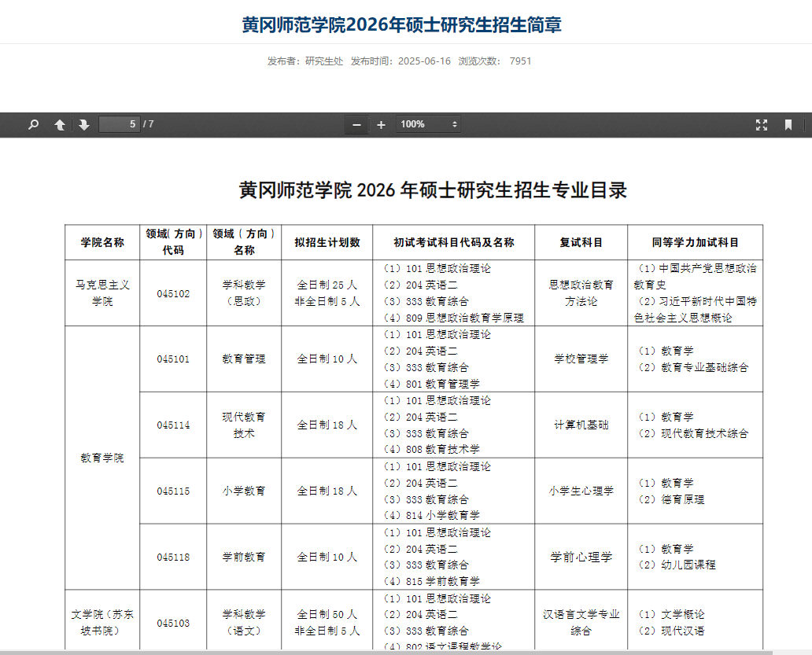Screen dimensions: 812x655
Task: Click retest subject 计算机基础
Action: pos(581,425)
